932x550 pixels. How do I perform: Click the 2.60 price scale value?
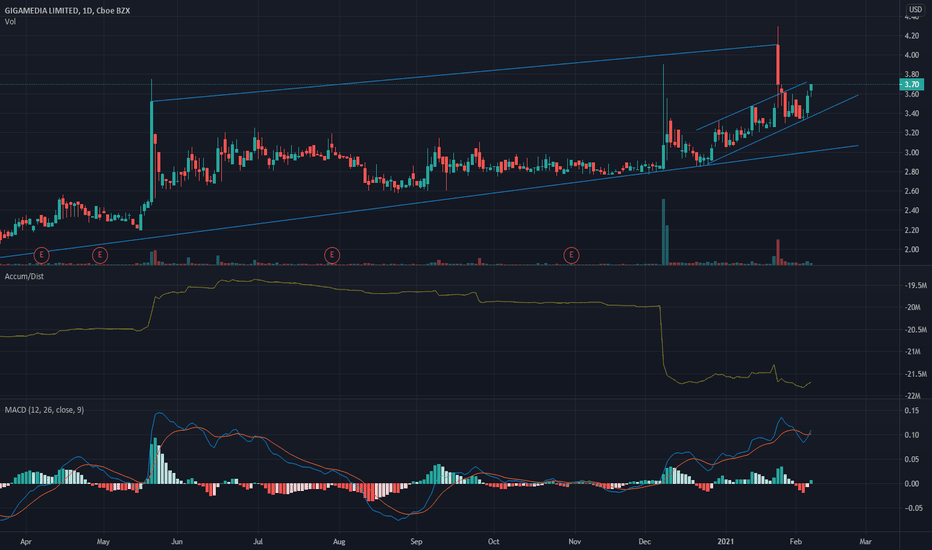pos(912,191)
